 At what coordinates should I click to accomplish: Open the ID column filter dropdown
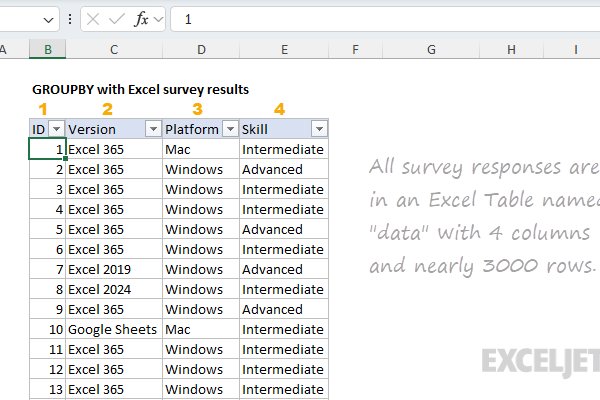[56, 129]
